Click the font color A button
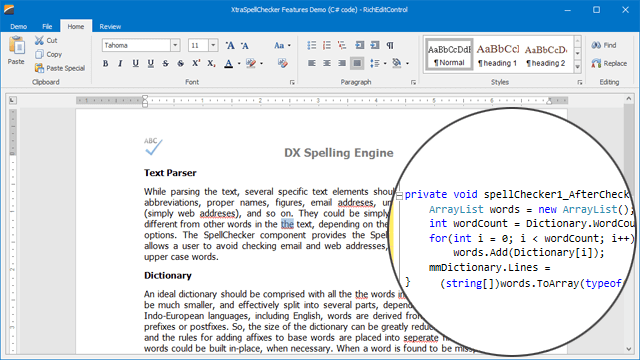 (229, 63)
